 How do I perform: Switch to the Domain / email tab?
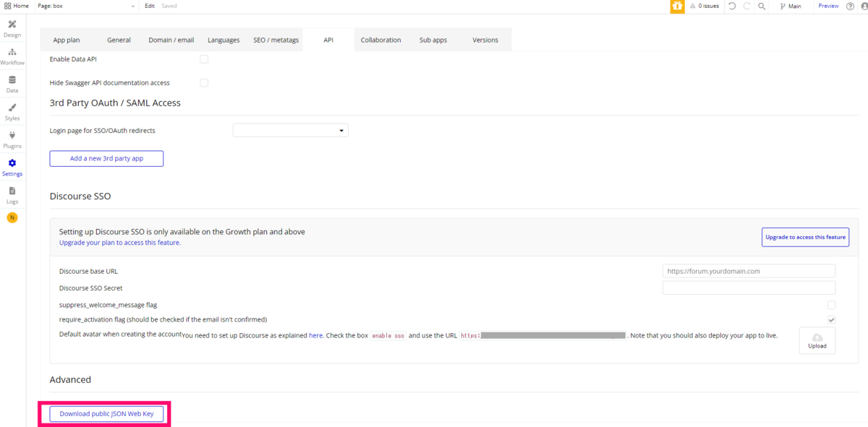(x=171, y=40)
